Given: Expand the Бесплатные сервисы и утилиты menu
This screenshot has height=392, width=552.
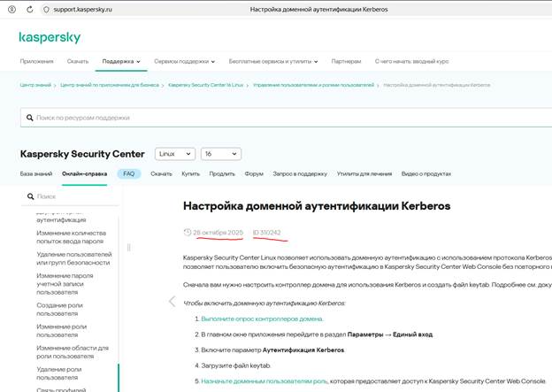Looking at the screenshot, I should [273, 61].
